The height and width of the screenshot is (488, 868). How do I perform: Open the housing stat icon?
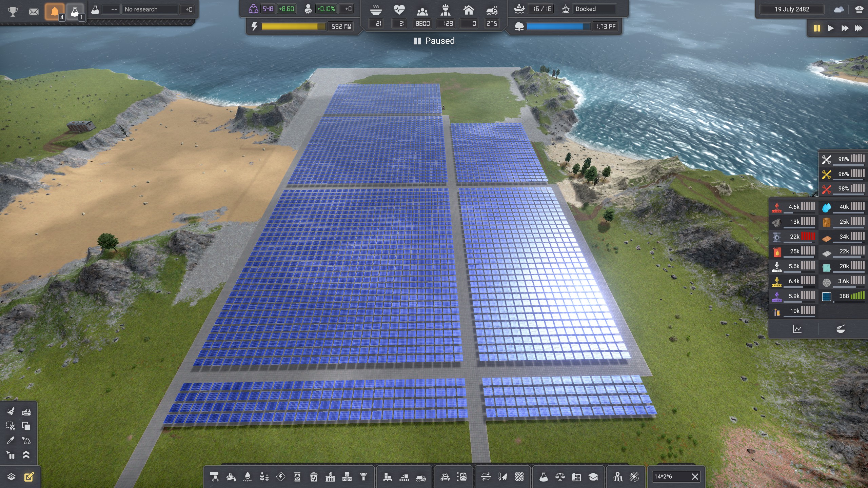coord(469,10)
